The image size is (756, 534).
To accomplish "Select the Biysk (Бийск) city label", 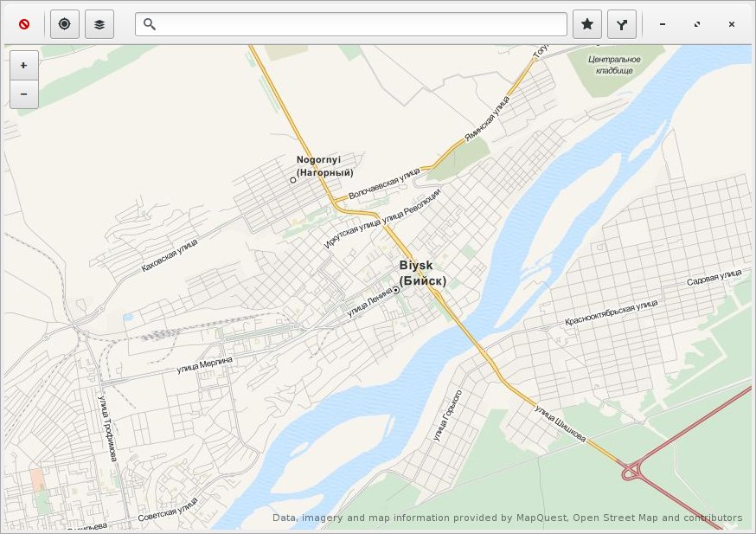I will click(422, 273).
